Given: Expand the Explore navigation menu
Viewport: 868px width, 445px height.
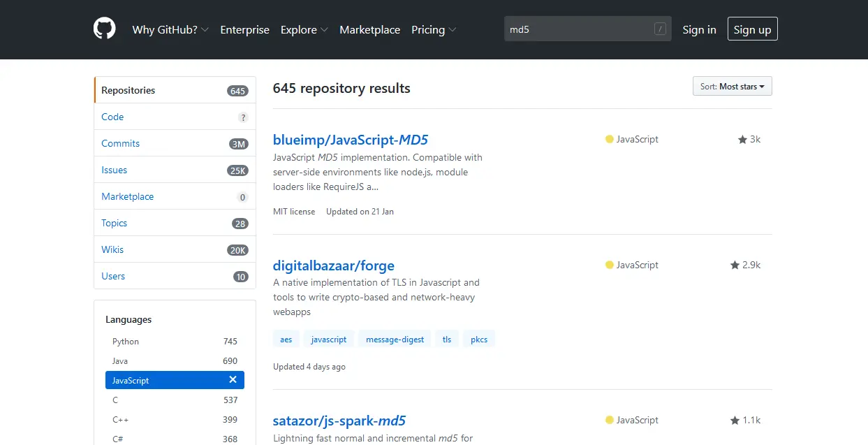Looking at the screenshot, I should pyautogui.click(x=304, y=29).
